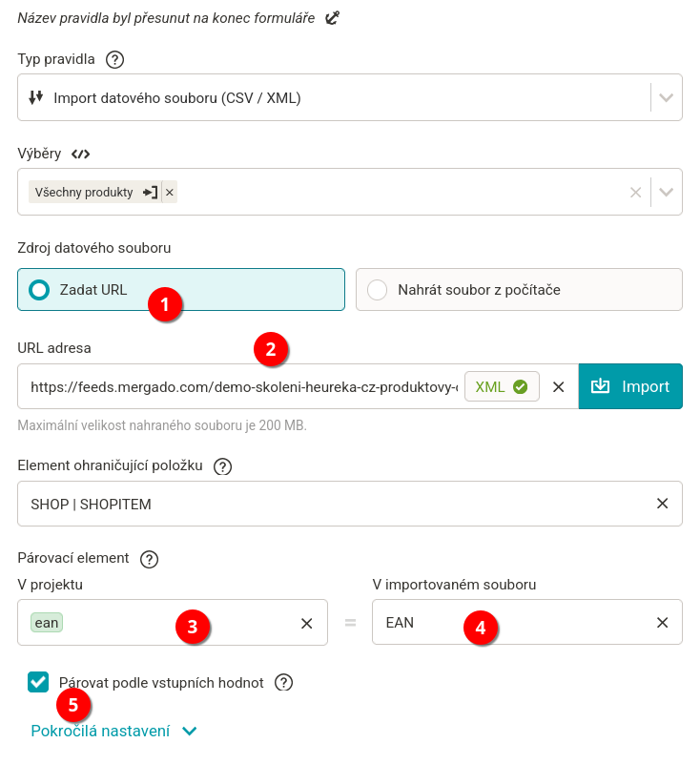Select Nahrát soubor z počítače option

point(378,290)
